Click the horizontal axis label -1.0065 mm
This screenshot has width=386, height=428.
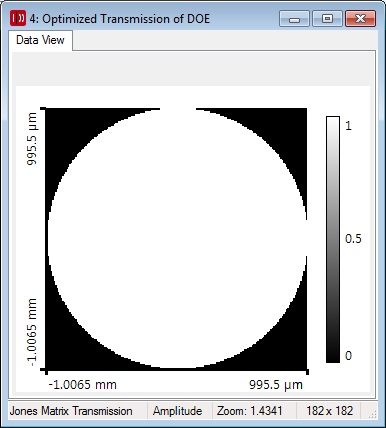pyautogui.click(x=83, y=385)
